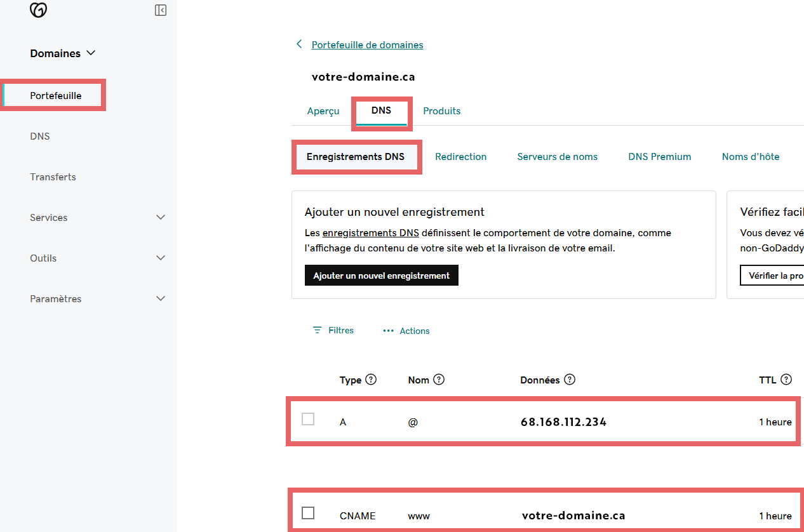The height and width of the screenshot is (532, 804).
Task: Select Transferts in the sidebar
Action: point(53,176)
